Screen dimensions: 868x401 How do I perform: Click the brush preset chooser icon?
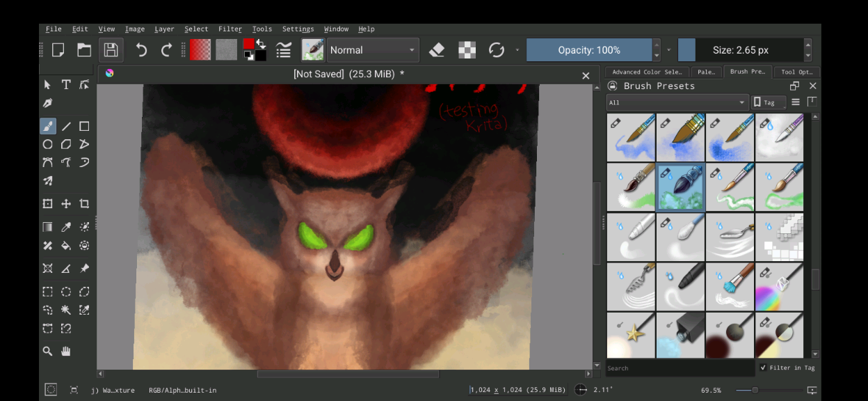(x=312, y=49)
